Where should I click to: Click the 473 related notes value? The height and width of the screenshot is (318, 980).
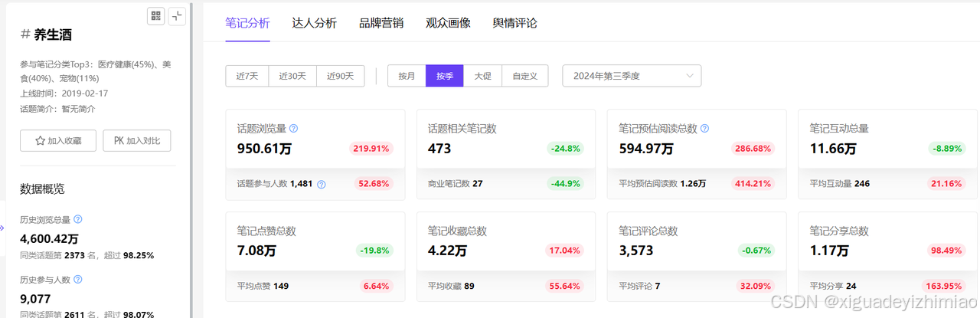(x=439, y=149)
